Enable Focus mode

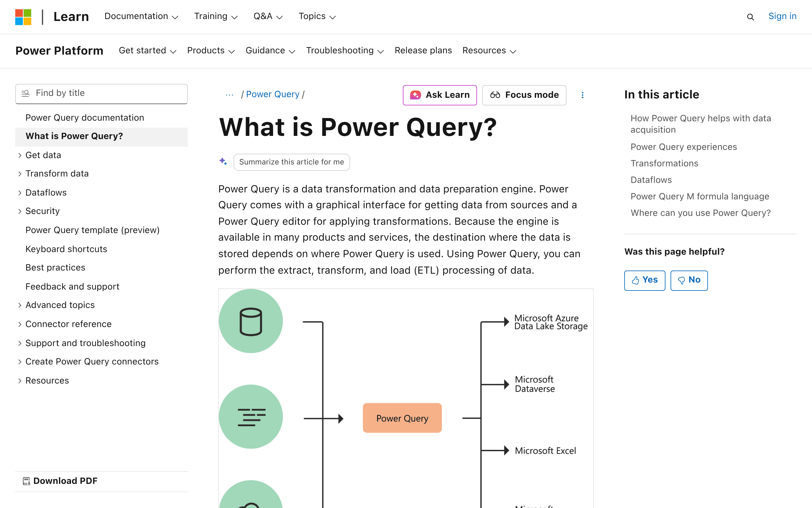524,95
